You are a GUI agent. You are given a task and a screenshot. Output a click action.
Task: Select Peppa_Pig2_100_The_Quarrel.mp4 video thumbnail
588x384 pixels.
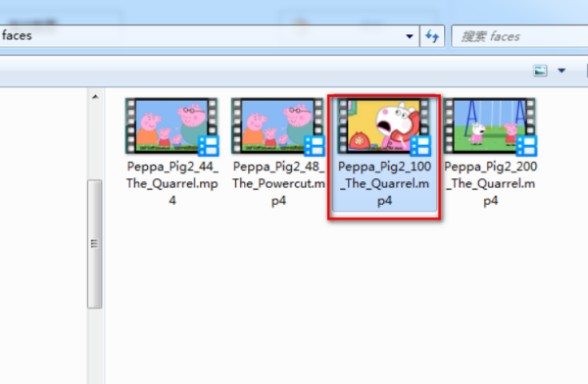pos(384,126)
